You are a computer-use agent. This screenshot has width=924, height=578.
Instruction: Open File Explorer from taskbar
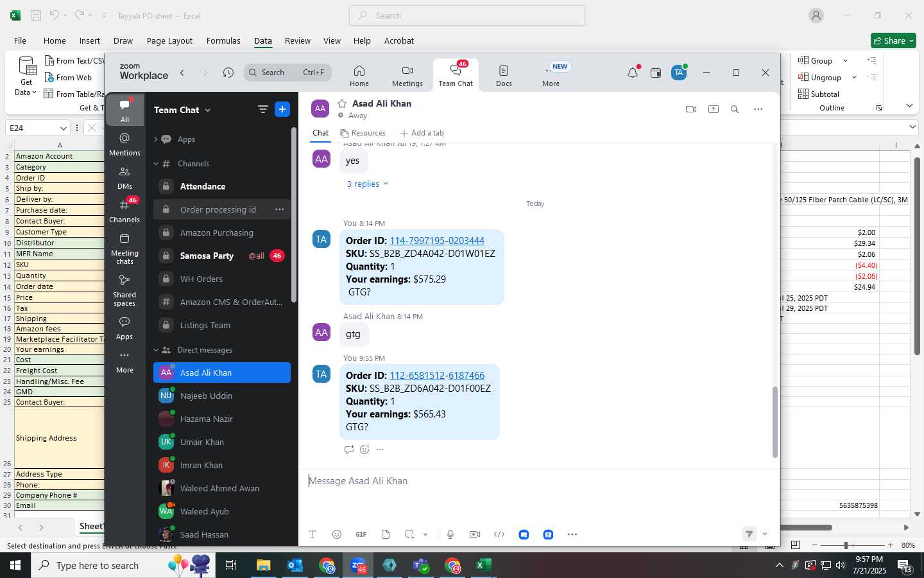264,565
